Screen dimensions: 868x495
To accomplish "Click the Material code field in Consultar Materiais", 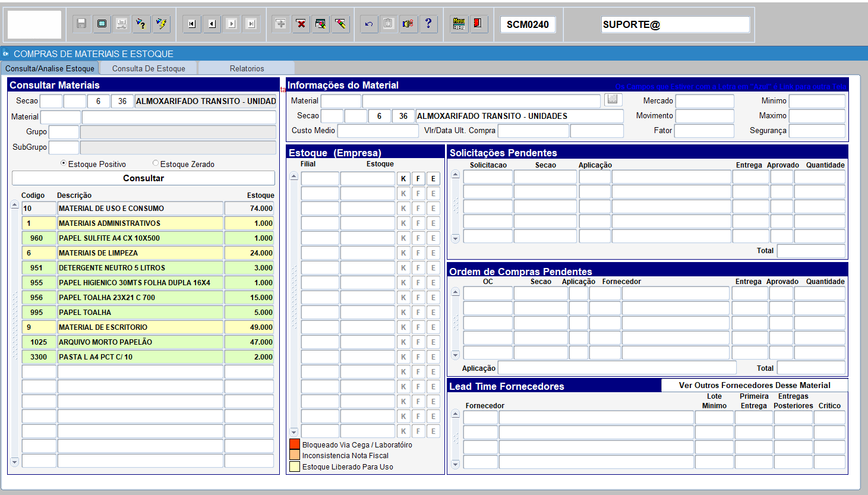I will (x=61, y=117).
